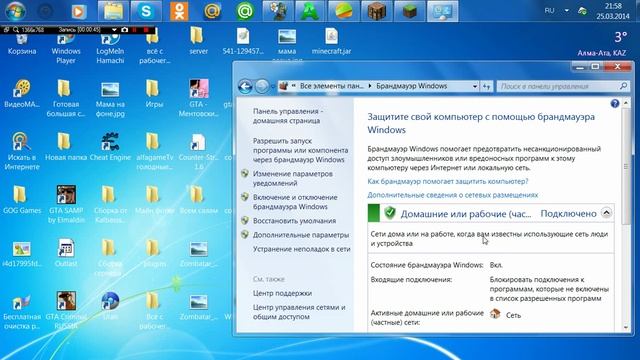Open the Minecraft grass block taskbar icon
Screen dimensions: 640x360
pyautogui.click(x=409, y=11)
